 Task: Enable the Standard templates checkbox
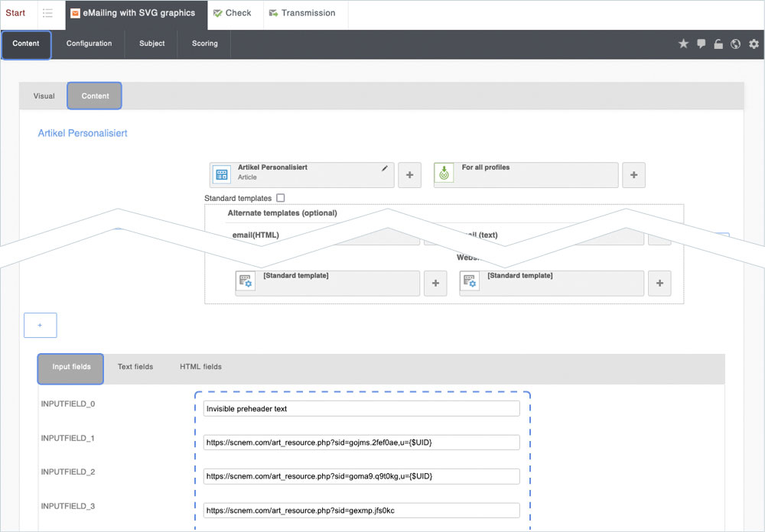pos(281,198)
